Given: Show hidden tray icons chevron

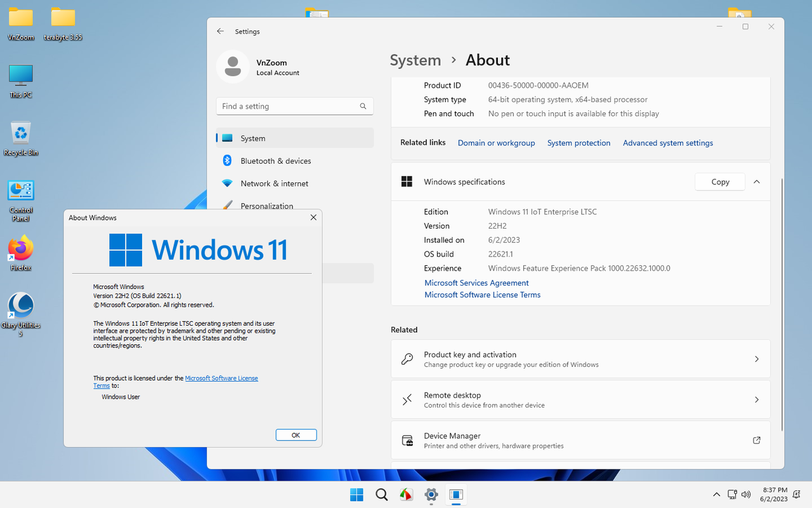Looking at the screenshot, I should (x=716, y=495).
